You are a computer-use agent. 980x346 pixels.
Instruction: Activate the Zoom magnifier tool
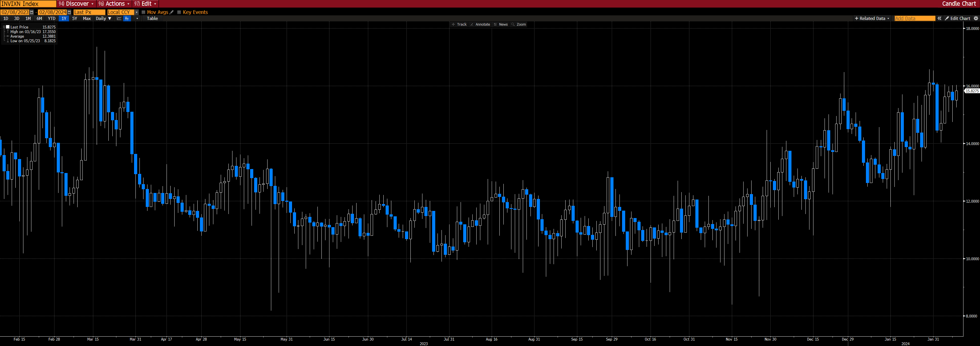519,24
